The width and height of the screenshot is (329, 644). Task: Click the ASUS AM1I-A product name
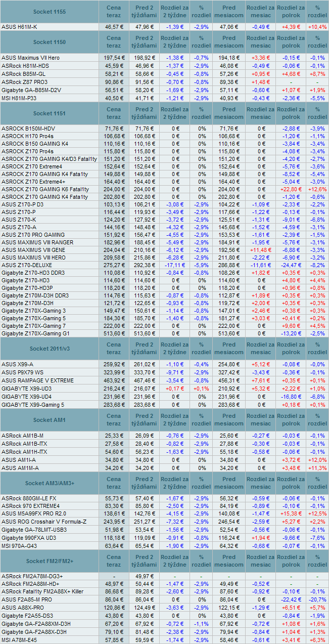[19, 460]
